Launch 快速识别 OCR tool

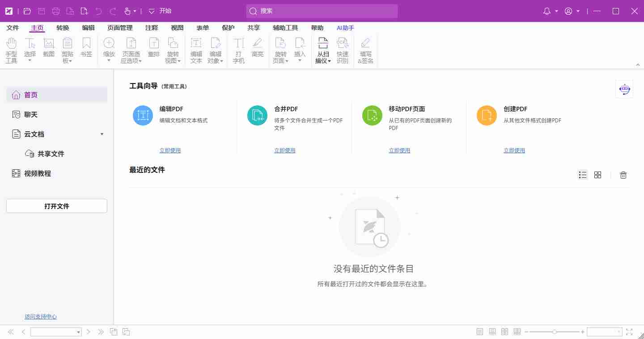343,50
